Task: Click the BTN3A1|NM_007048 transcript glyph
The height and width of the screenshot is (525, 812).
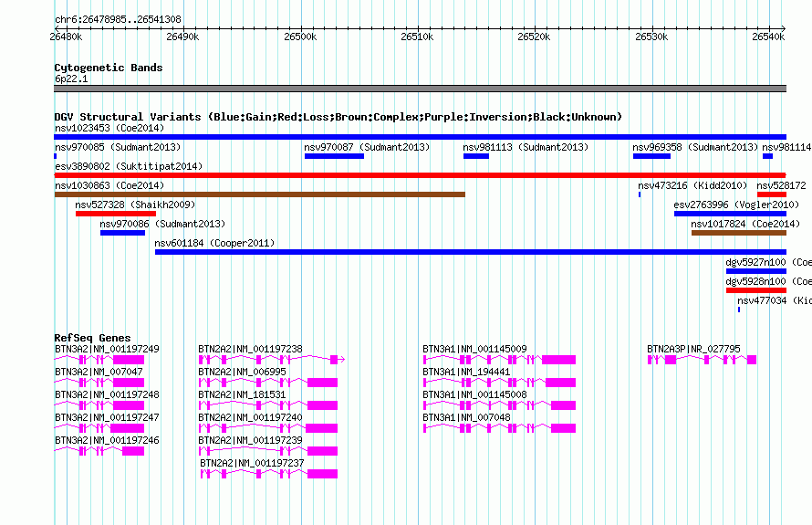Action: tap(500, 428)
